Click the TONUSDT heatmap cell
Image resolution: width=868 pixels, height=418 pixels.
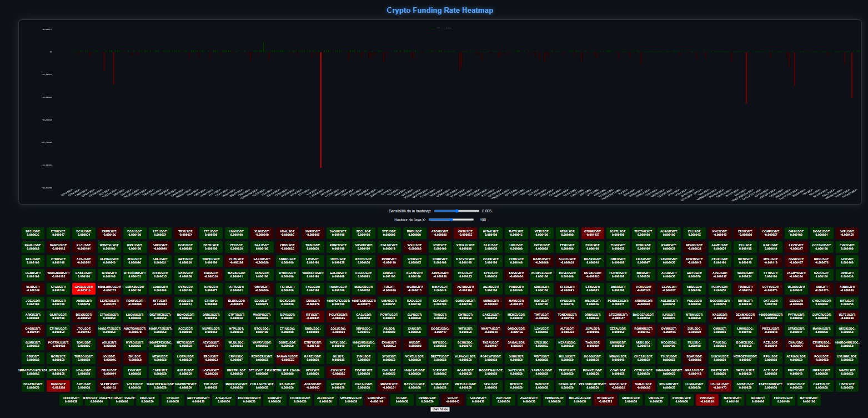coord(83,344)
